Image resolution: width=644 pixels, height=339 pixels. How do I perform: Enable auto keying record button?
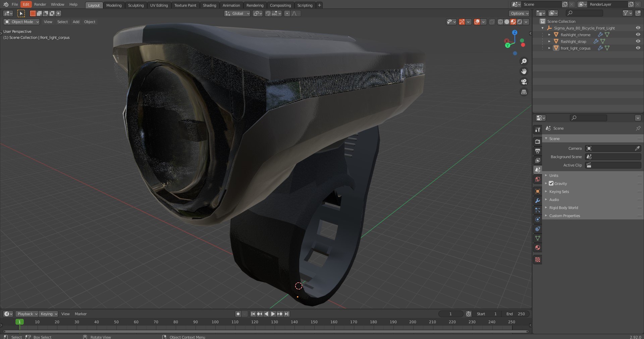pos(238,314)
